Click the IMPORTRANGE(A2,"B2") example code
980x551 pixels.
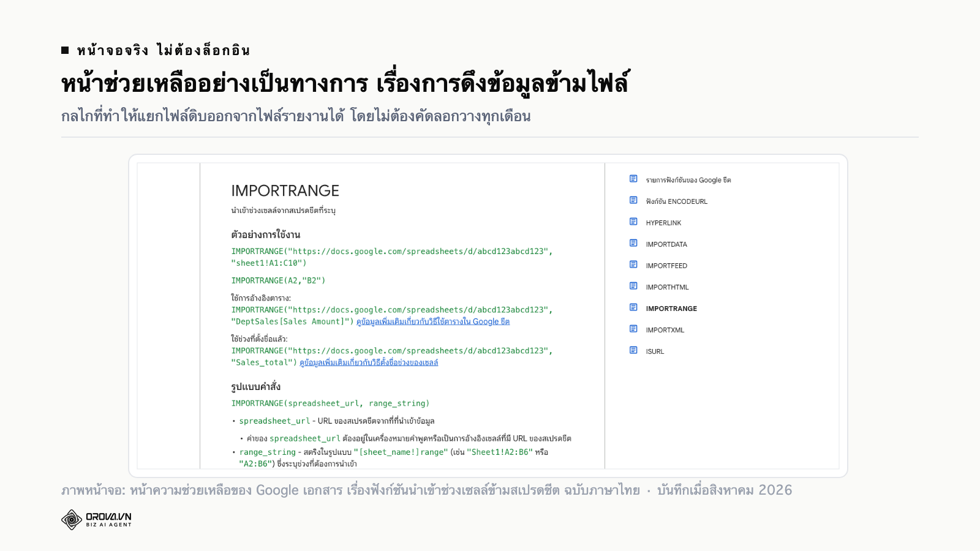278,280
